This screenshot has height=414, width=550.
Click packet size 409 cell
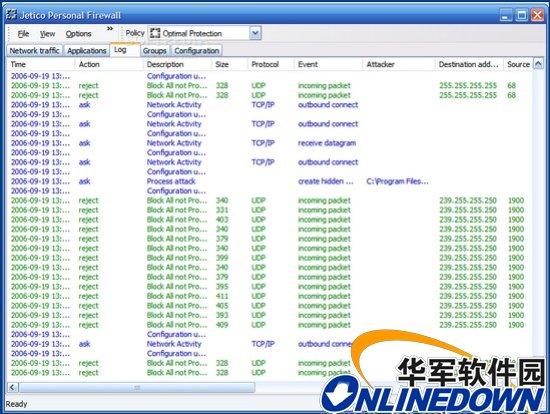point(222,325)
